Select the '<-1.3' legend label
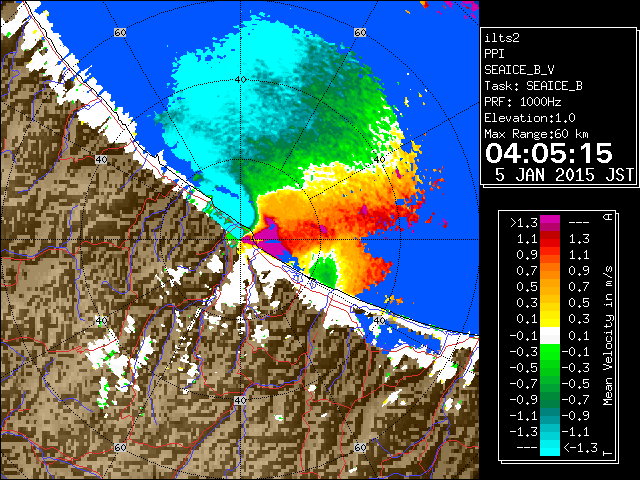The width and height of the screenshot is (640, 480). coord(580,448)
